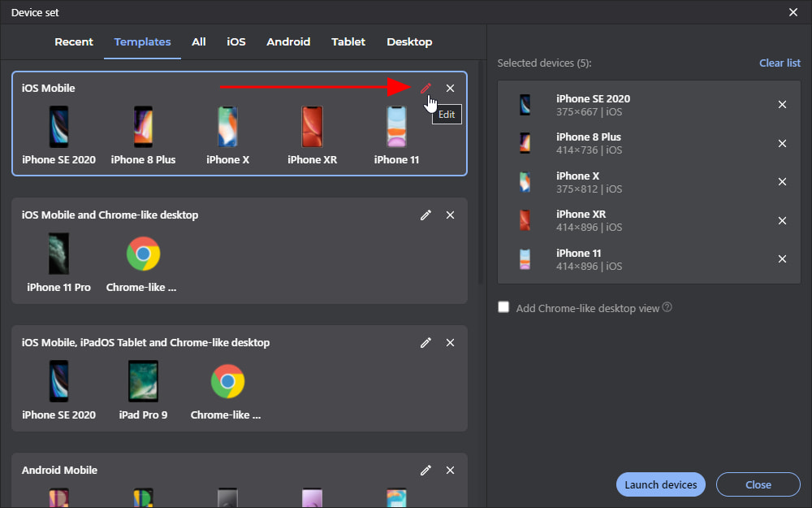Click the Close button
The width and height of the screenshot is (812, 508).
coord(758,484)
